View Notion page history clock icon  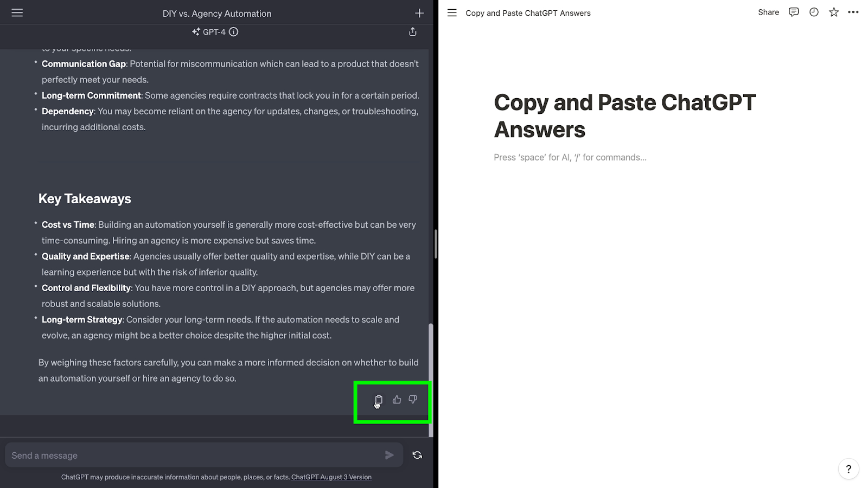click(x=814, y=12)
